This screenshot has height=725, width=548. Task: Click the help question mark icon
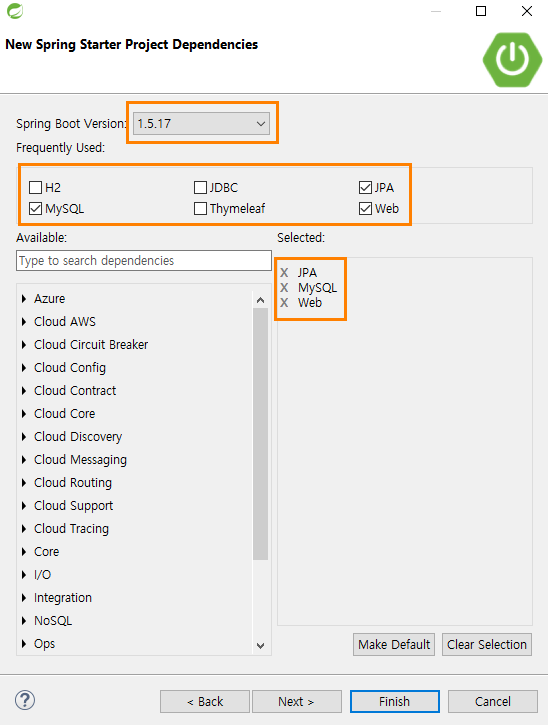tap(25, 700)
